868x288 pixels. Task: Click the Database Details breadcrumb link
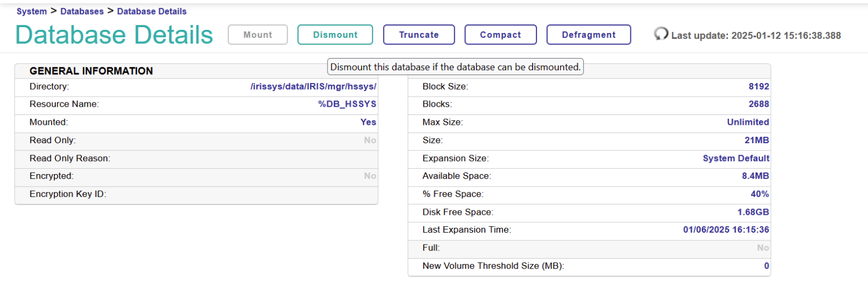pyautogui.click(x=152, y=11)
